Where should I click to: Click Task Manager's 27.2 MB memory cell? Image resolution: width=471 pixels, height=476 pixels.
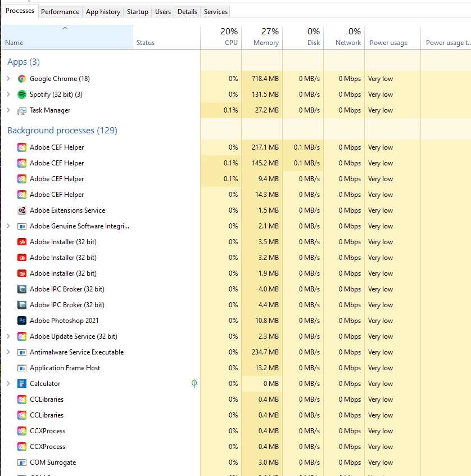coord(262,110)
